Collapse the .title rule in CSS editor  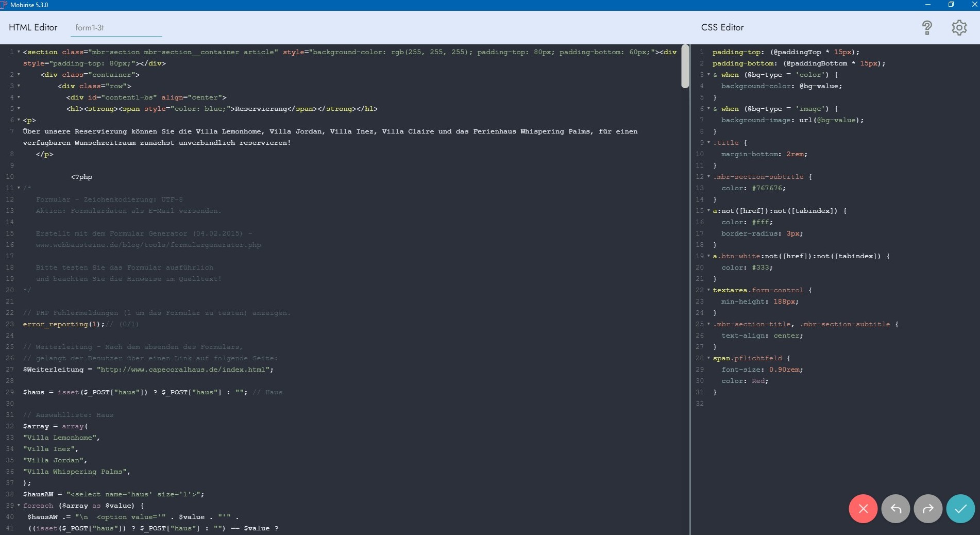pos(708,143)
